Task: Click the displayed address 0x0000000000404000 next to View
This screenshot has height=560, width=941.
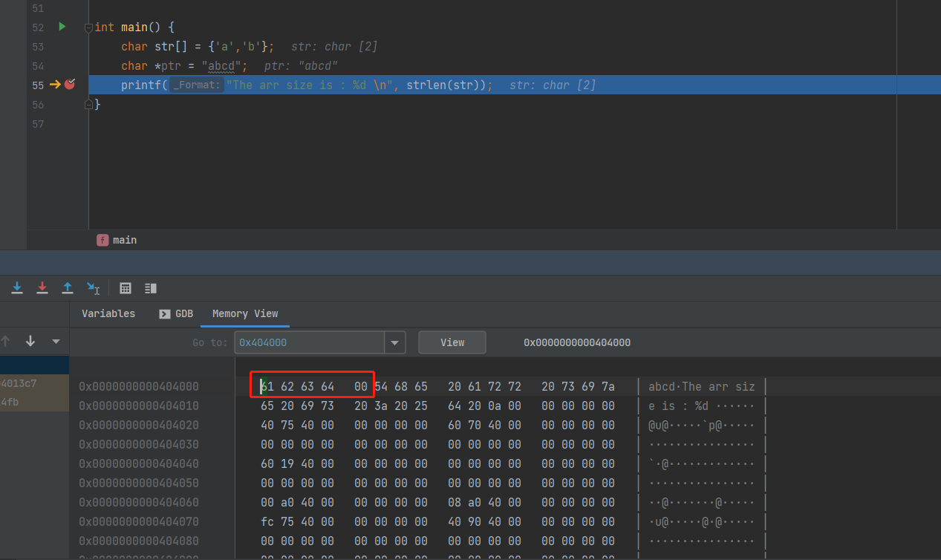Action: click(x=577, y=342)
